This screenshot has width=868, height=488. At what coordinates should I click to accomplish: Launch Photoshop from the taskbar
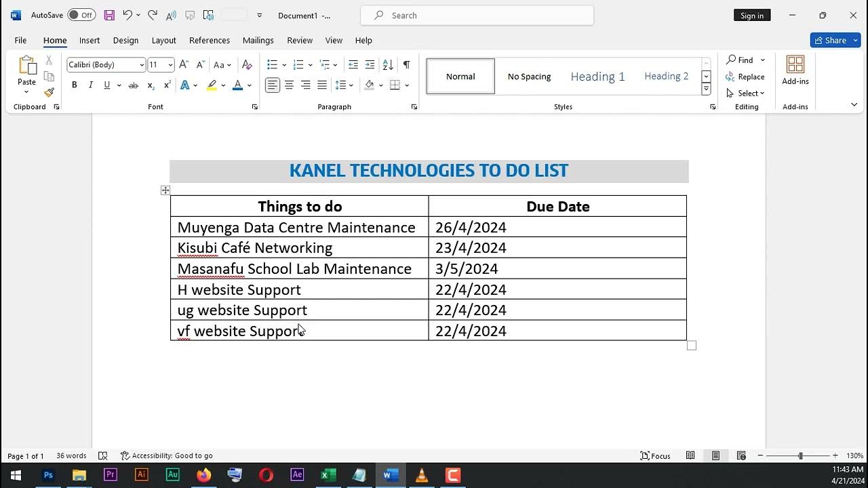click(48, 475)
